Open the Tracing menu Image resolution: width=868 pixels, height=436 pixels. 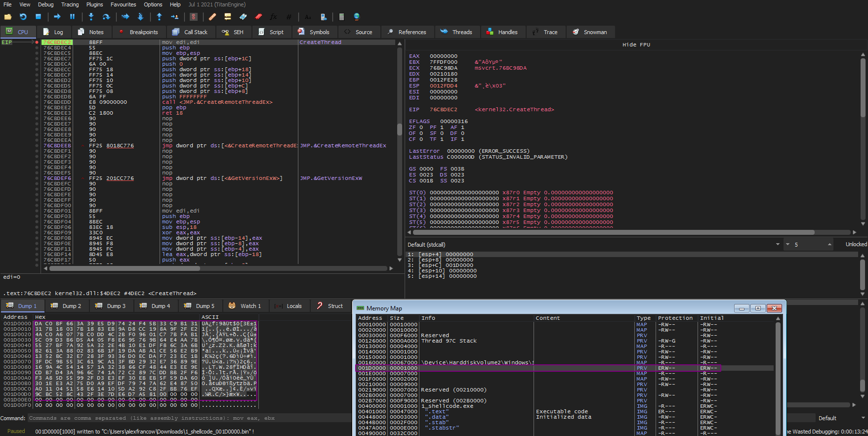70,4
